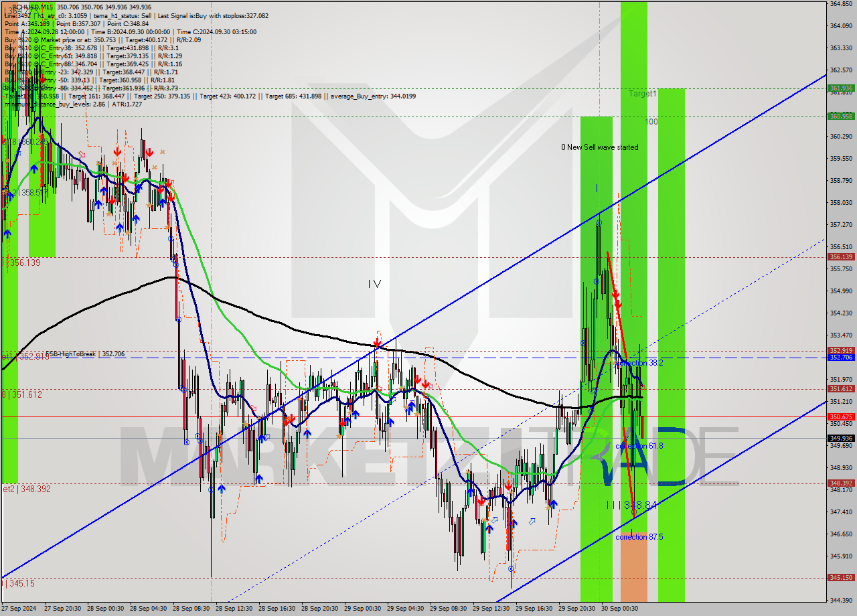Click the BCHUSD,M15 symbol title

(33, 7)
